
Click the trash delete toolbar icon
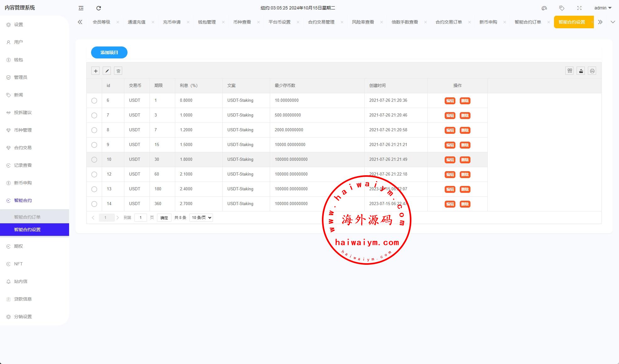click(x=118, y=71)
